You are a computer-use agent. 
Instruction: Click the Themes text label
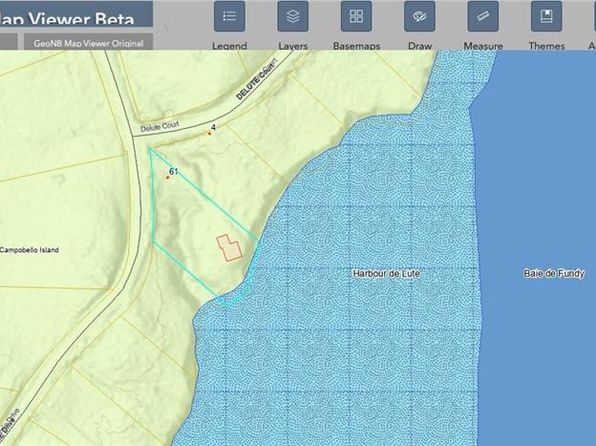click(x=546, y=46)
